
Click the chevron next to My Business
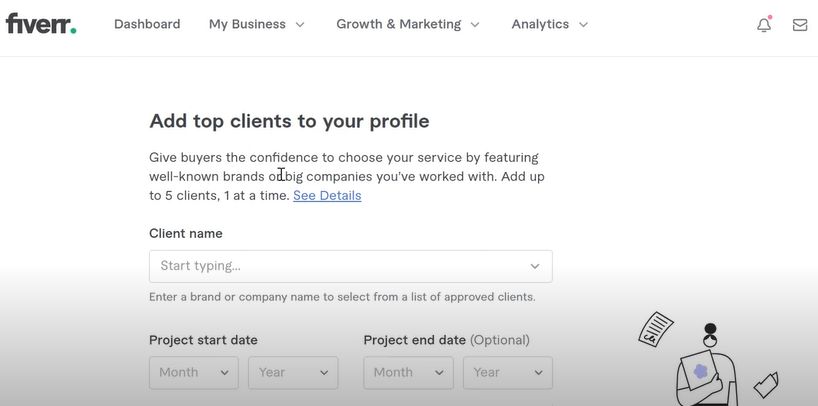[x=300, y=25]
